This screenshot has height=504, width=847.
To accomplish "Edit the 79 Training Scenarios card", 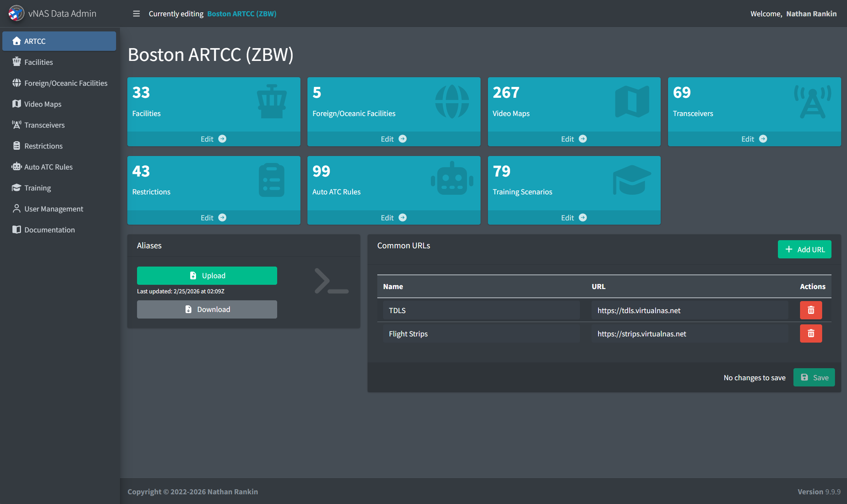I will pos(574,218).
